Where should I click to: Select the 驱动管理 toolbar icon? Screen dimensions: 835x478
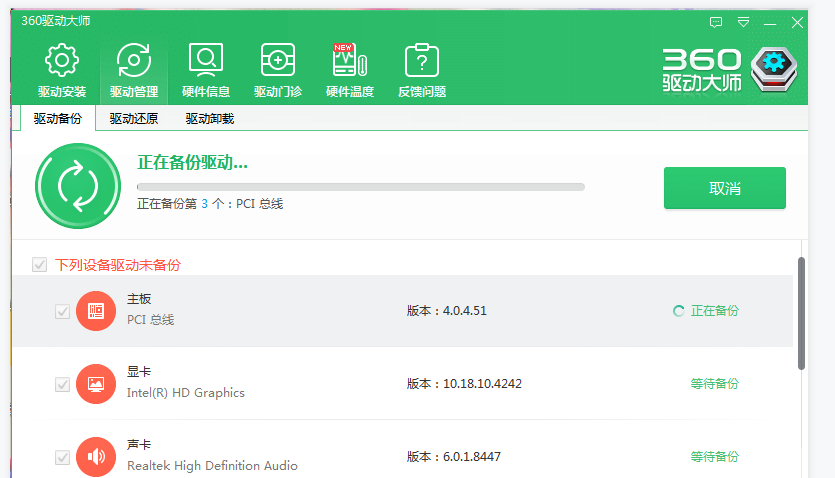point(134,62)
